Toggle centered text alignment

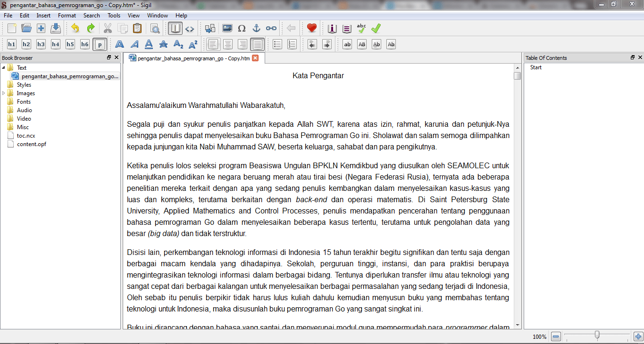tap(228, 44)
